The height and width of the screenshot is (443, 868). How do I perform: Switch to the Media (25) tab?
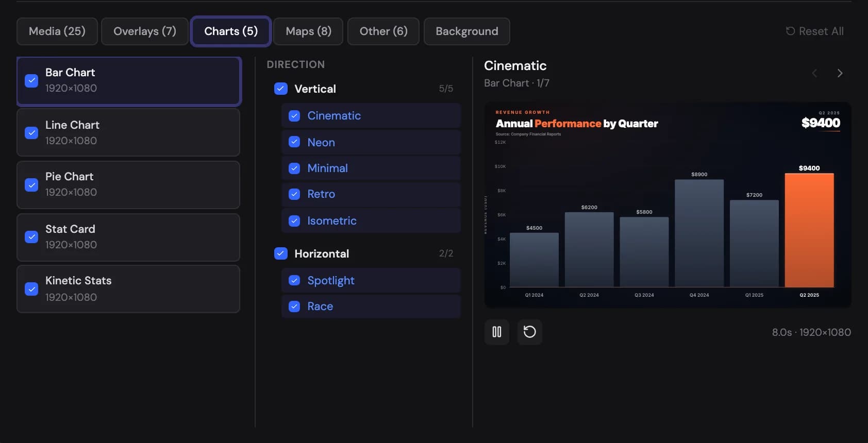click(57, 31)
